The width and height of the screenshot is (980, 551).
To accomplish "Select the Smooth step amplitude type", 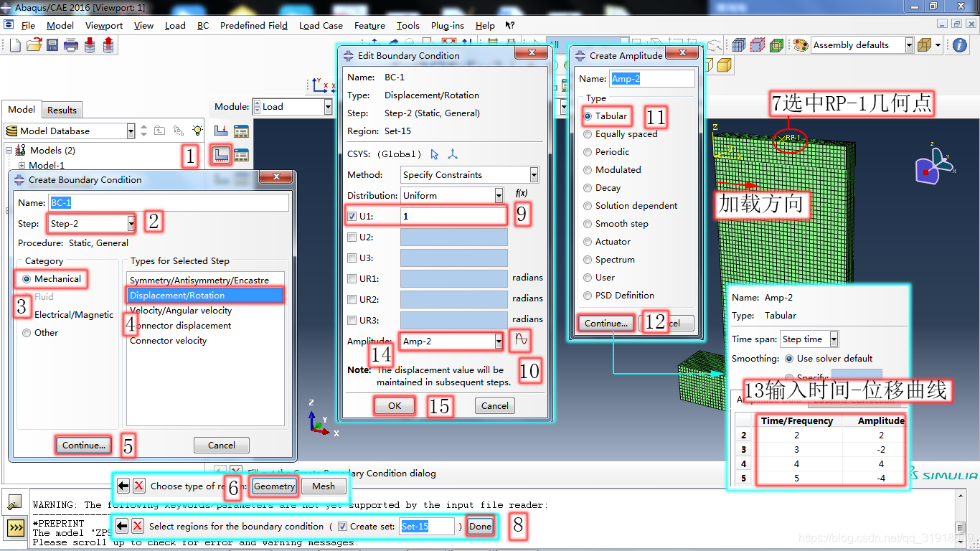I will (588, 224).
